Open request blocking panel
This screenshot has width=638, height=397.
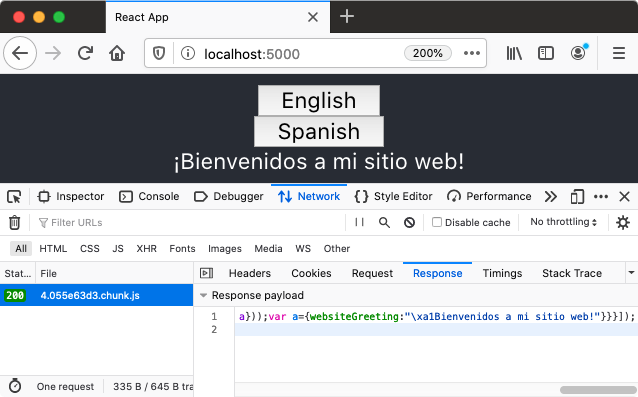click(409, 222)
